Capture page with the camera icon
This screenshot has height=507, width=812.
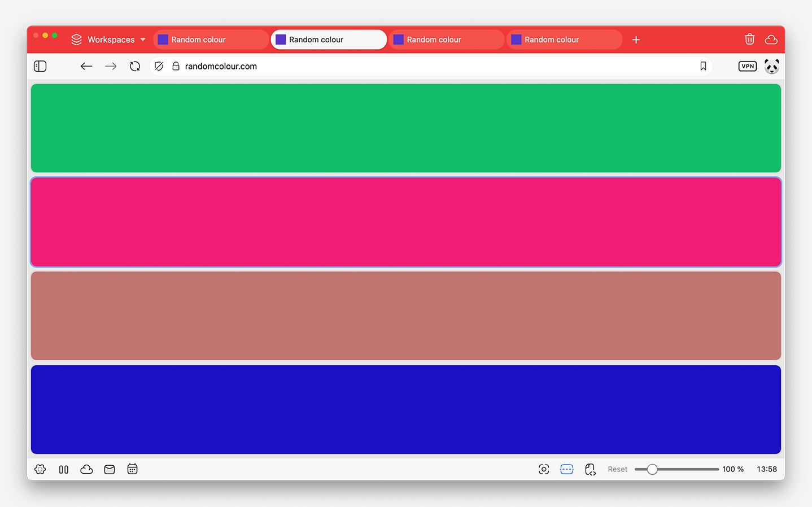(544, 469)
